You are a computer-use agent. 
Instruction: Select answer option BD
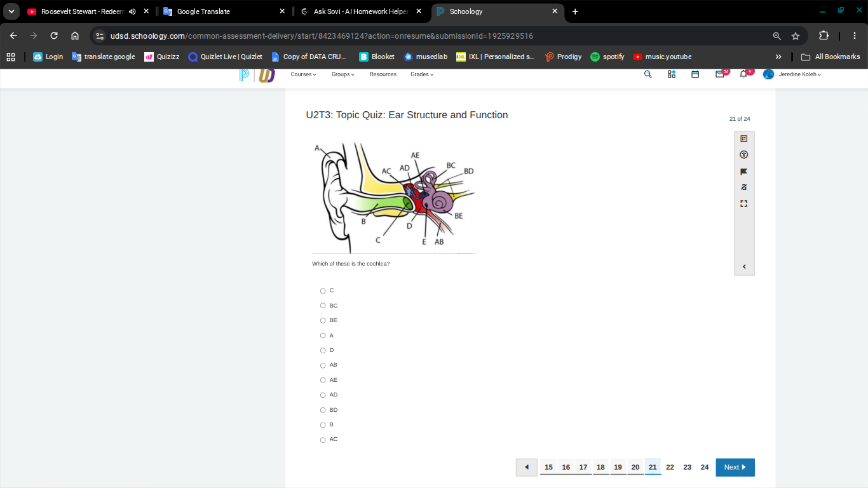323,410
